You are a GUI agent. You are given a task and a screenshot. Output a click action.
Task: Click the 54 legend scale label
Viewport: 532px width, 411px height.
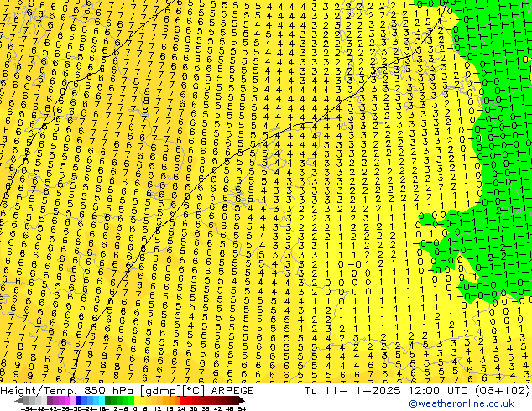click(x=241, y=408)
